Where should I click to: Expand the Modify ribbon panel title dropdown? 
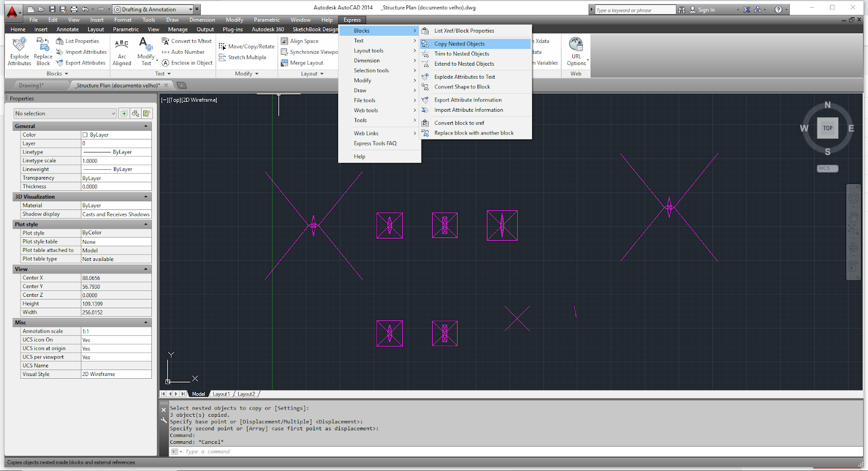(x=247, y=74)
